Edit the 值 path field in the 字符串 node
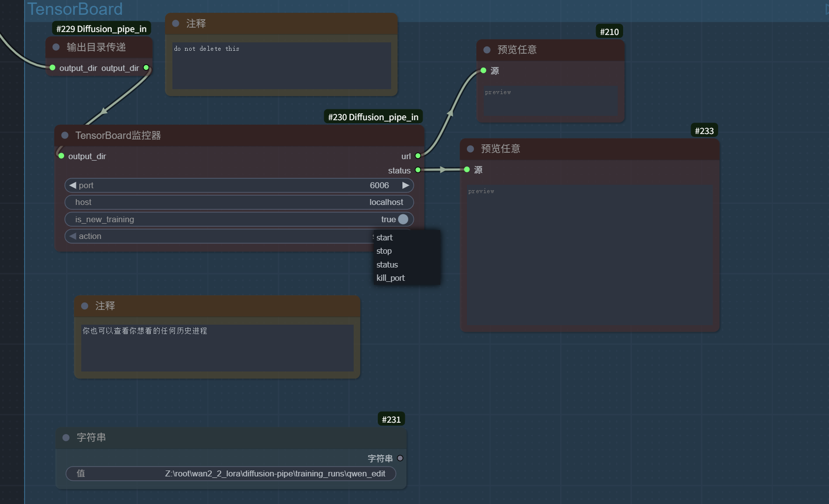 coord(231,473)
